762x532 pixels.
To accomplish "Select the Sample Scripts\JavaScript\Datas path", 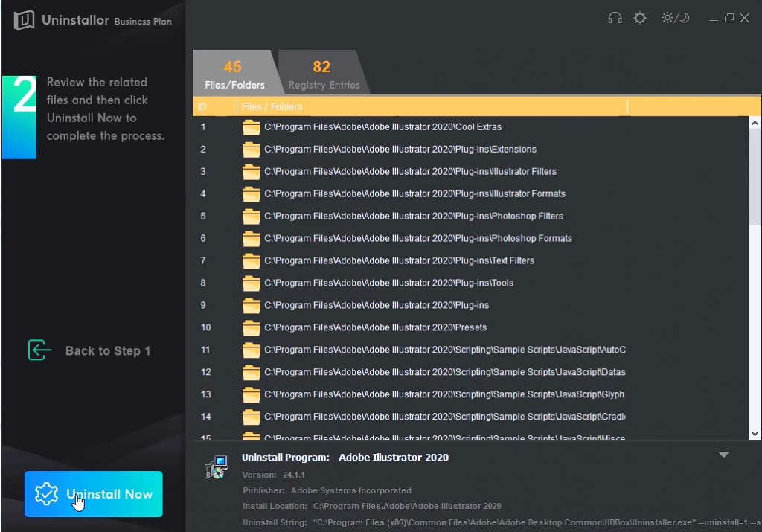I will click(445, 372).
